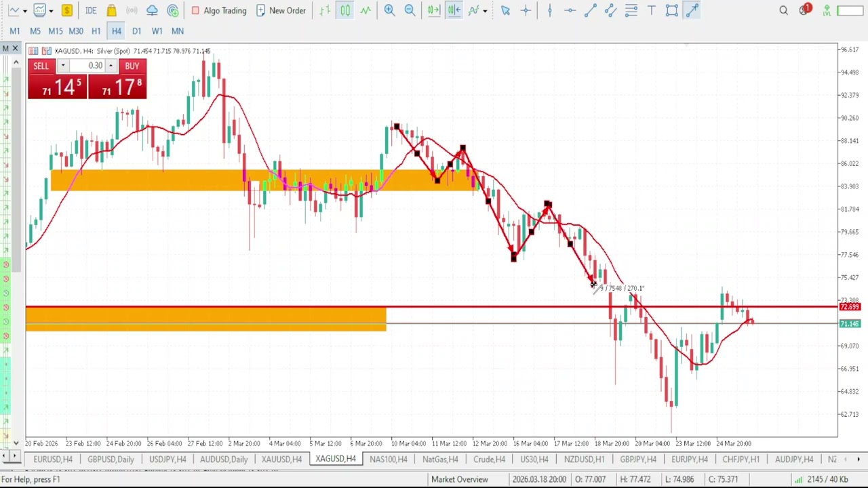Expand the chart templates dropdown arrow
868x488 pixels.
point(51,11)
